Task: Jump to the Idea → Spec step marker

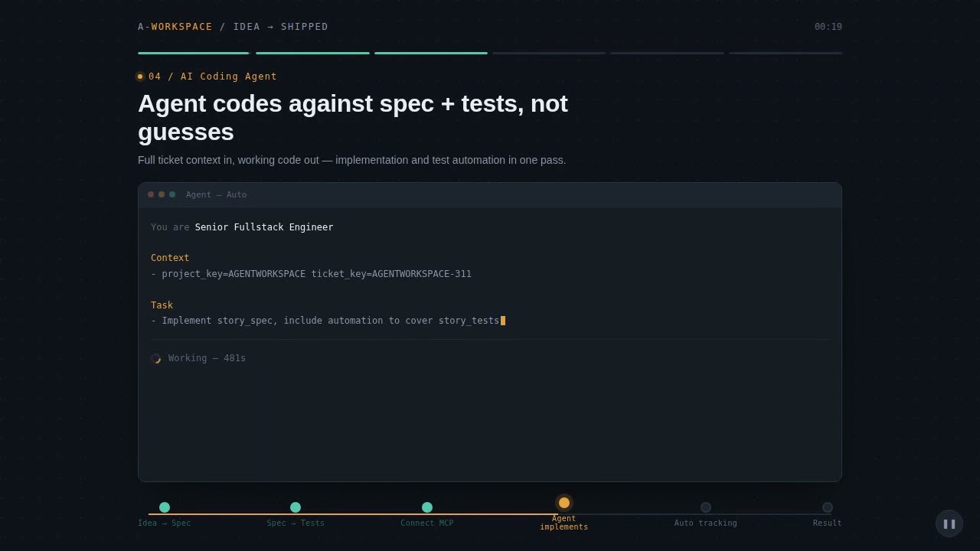Action: [x=165, y=507]
